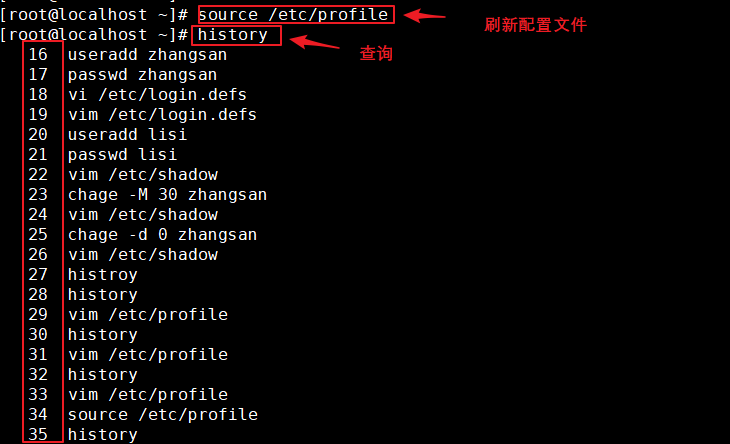The width and height of the screenshot is (730, 444).
Task: Click entry 34 'source /etc/profile'
Action: pyautogui.click(x=162, y=415)
